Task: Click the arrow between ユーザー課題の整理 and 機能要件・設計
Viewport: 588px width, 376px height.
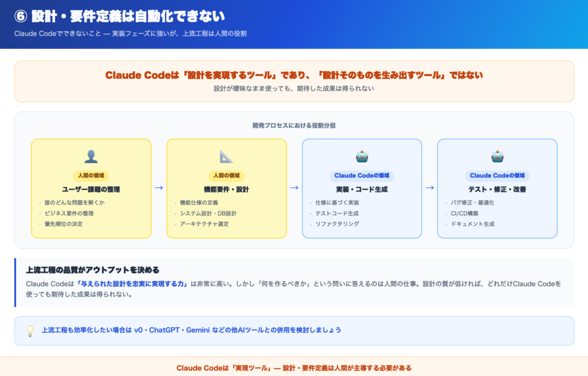Action: [x=159, y=187]
